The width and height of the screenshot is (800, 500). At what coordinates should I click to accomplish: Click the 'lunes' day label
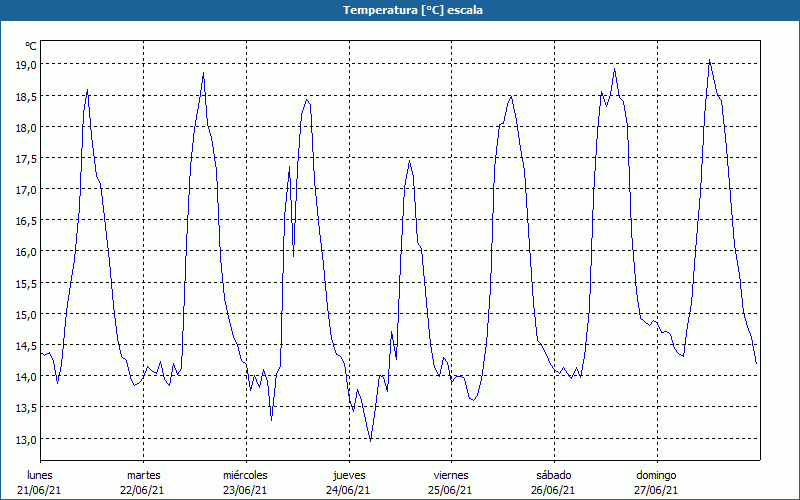pos(40,475)
